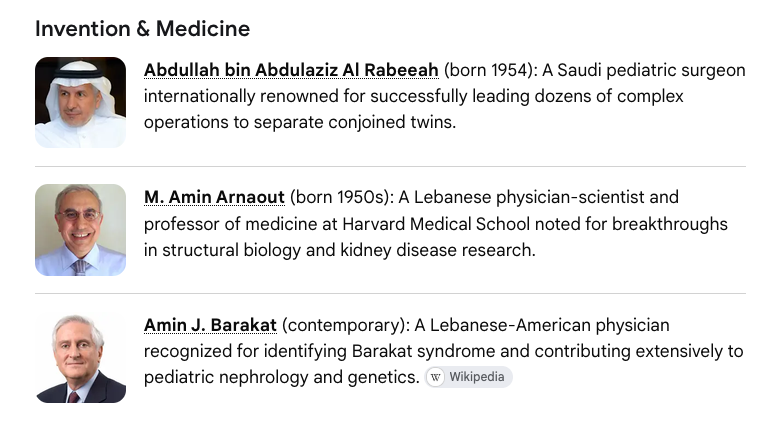Open the Amin J. Barakat link
The height and width of the screenshot is (424, 781).
[x=210, y=325]
